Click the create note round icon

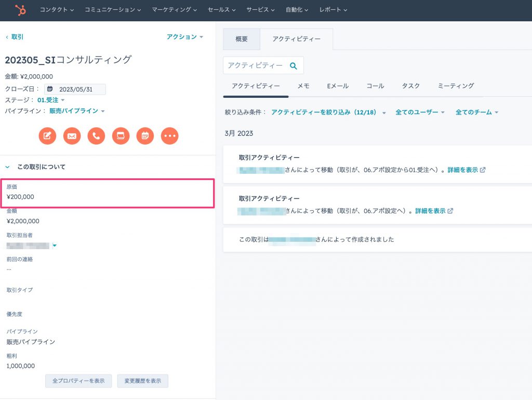(x=47, y=136)
